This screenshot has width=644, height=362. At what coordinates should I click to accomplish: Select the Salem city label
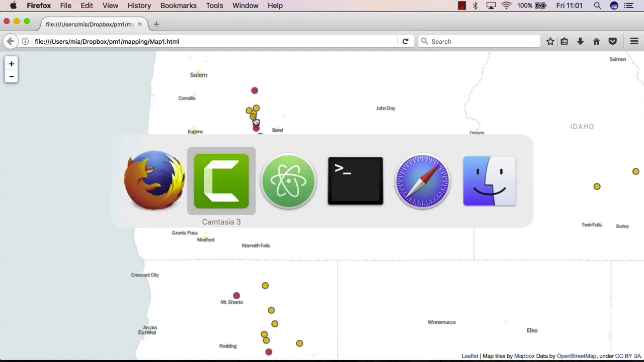198,75
